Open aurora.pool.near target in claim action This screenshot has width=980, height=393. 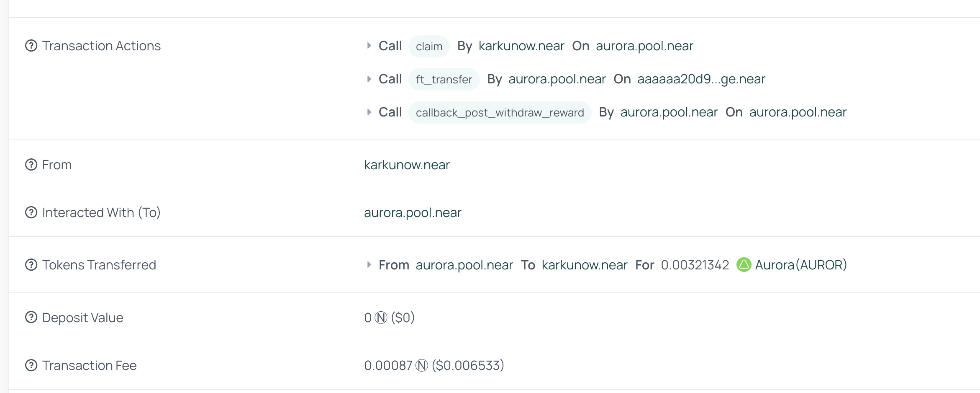tap(644, 46)
